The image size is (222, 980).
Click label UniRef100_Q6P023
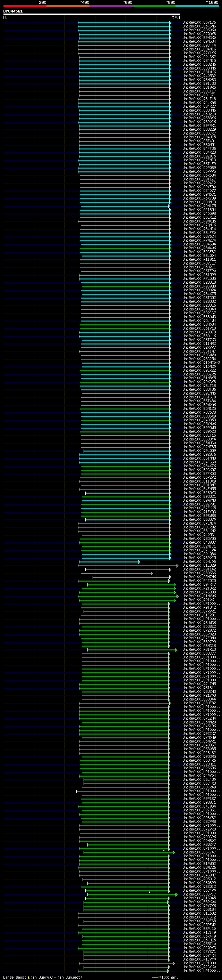pyautogui.click(x=199, y=634)
